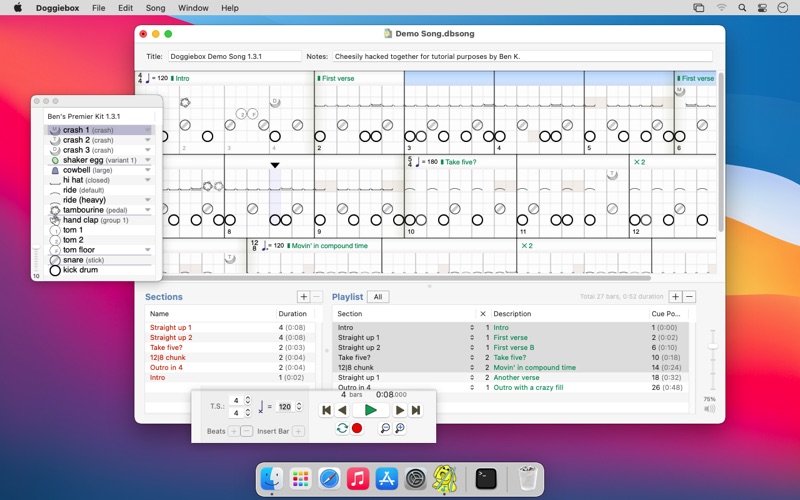Click the blue cowbell icon
This screenshot has width=800, height=500.
55,170
